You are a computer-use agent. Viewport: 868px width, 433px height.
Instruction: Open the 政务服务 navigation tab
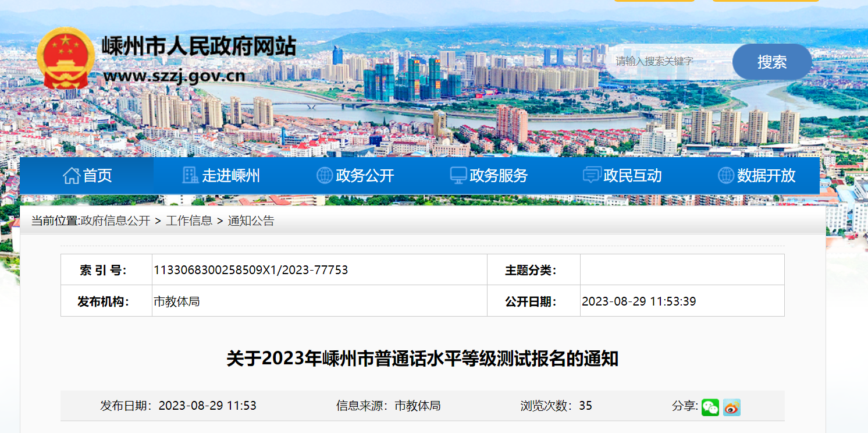(x=488, y=175)
